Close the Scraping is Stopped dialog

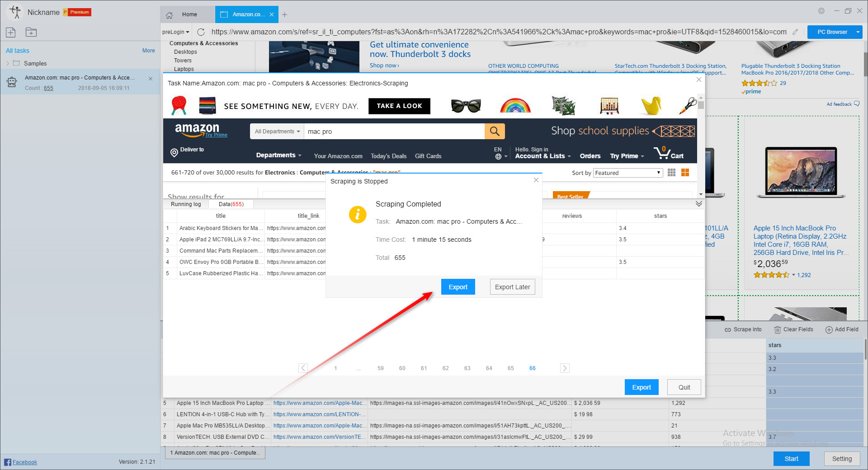coord(536,180)
